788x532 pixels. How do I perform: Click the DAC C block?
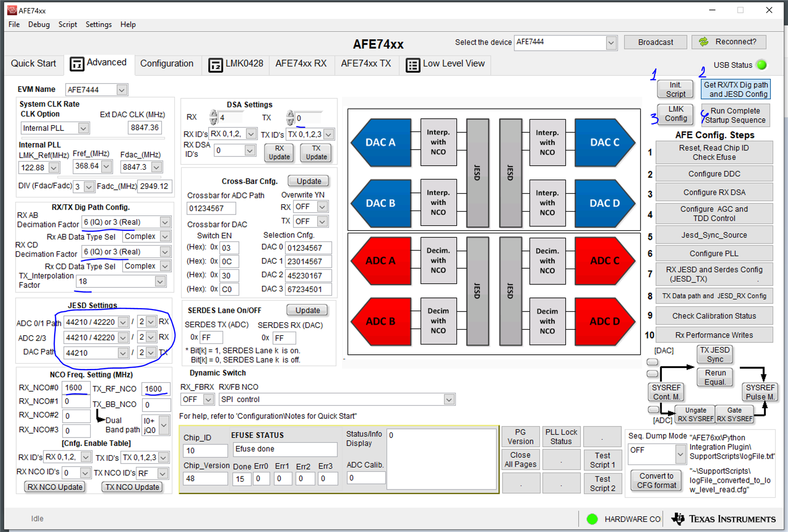605,142
